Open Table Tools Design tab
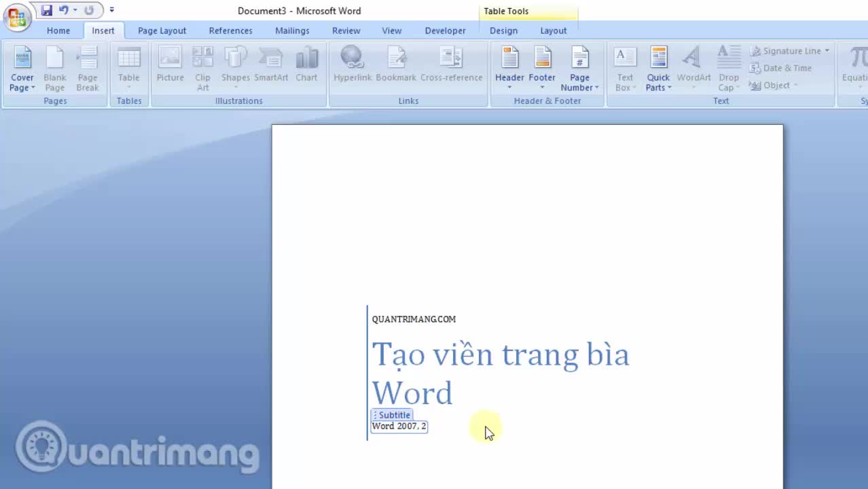 [503, 31]
